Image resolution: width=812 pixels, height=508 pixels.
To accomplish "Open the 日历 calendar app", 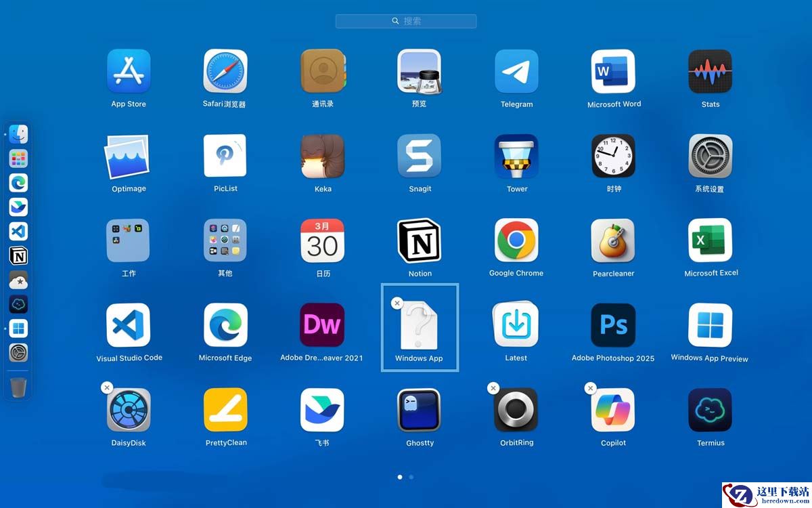I will (x=323, y=240).
